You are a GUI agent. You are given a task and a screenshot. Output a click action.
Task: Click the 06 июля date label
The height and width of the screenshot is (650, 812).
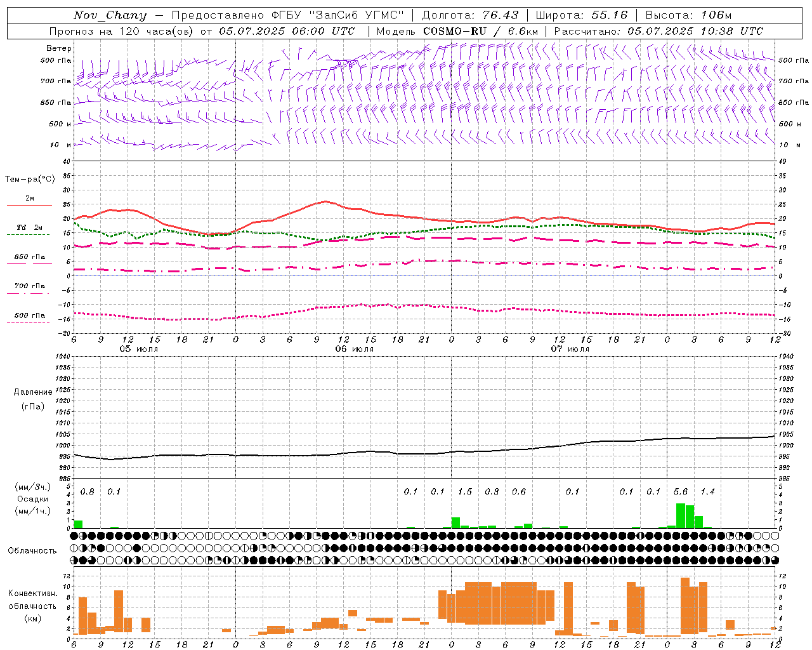coord(355,349)
